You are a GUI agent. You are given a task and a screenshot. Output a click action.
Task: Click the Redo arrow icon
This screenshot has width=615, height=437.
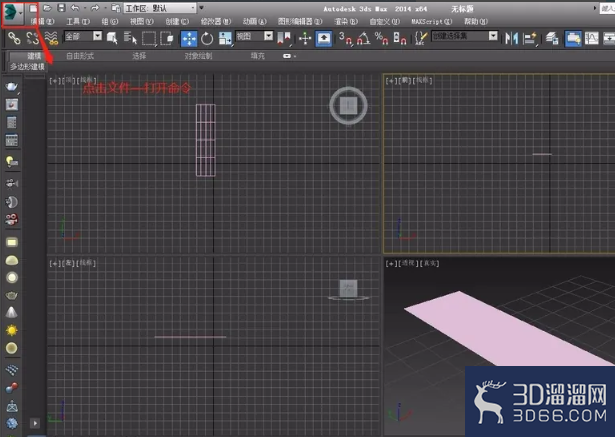95,8
